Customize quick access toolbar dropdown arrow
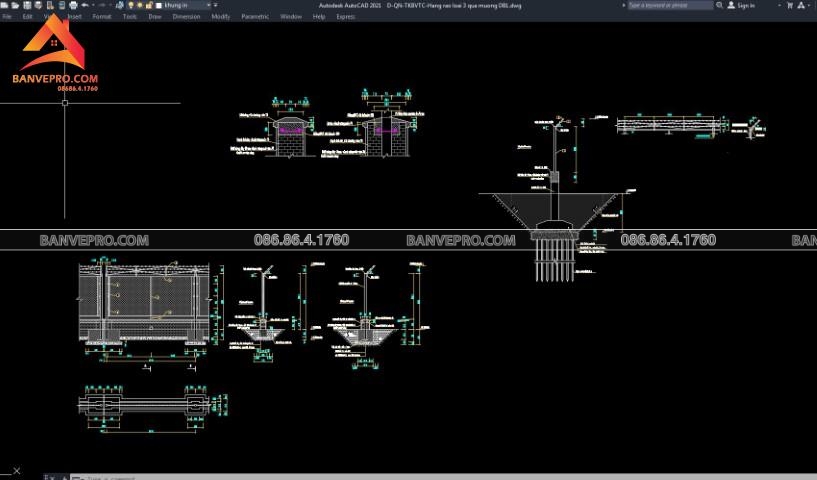This screenshot has width=817, height=480. coord(216,5)
